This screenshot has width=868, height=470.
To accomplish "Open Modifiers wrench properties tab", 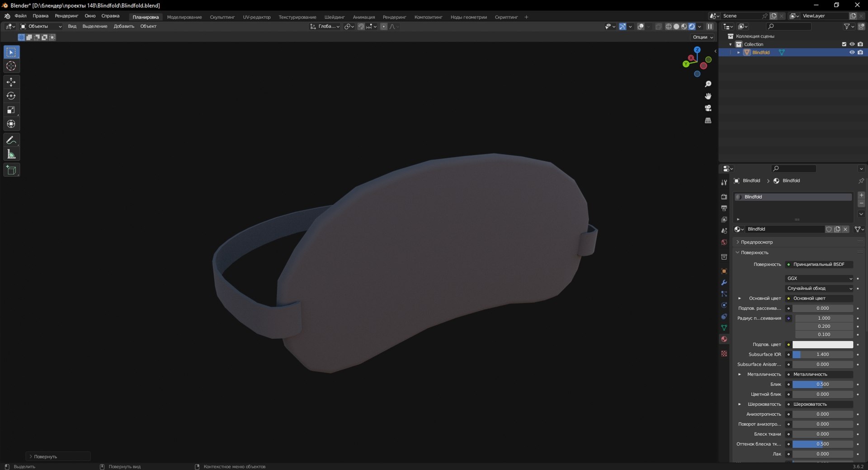I will pyautogui.click(x=724, y=282).
